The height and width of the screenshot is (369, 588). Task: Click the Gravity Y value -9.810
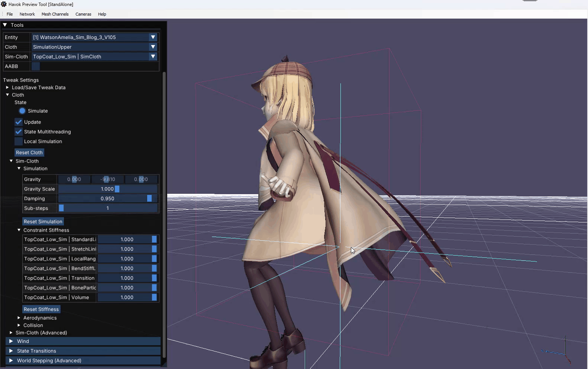coord(107,179)
